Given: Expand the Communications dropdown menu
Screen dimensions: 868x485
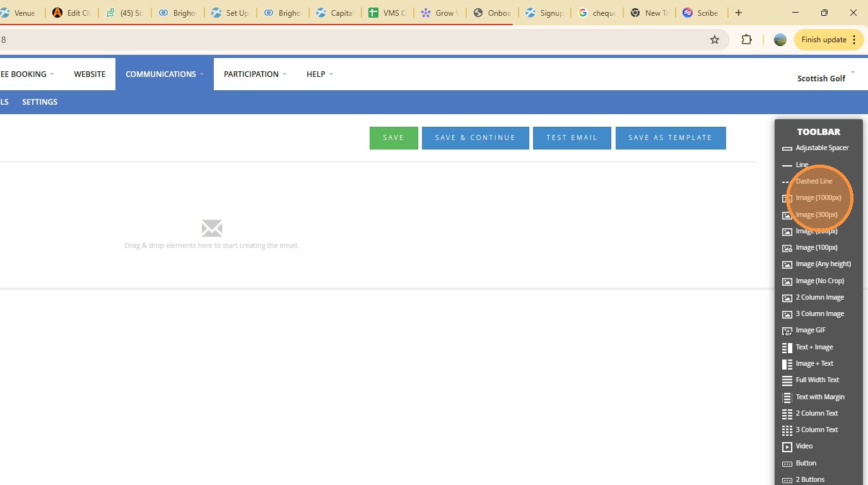Looking at the screenshot, I should [x=165, y=74].
